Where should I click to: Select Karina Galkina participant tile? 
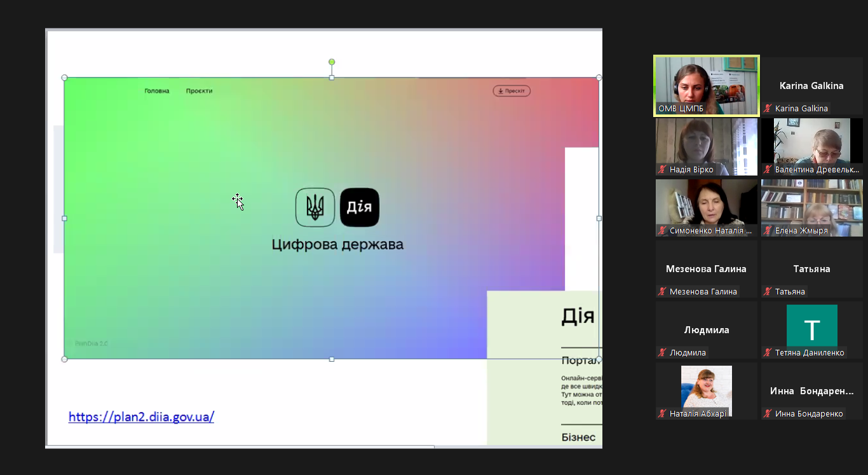pyautogui.click(x=812, y=86)
